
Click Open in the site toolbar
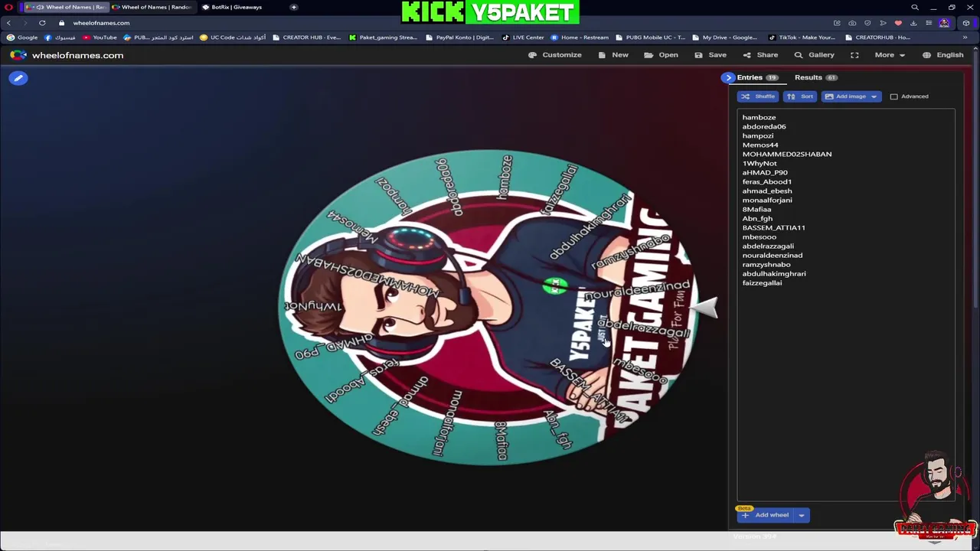[661, 55]
